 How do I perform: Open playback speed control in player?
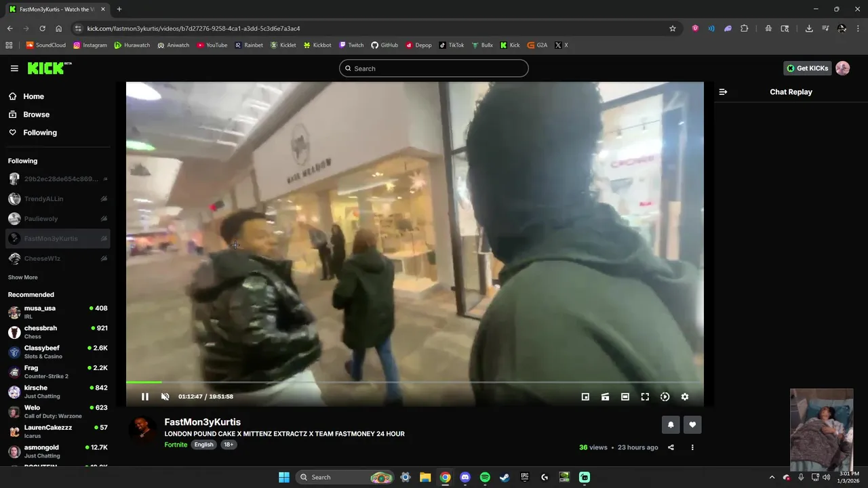(665, 396)
